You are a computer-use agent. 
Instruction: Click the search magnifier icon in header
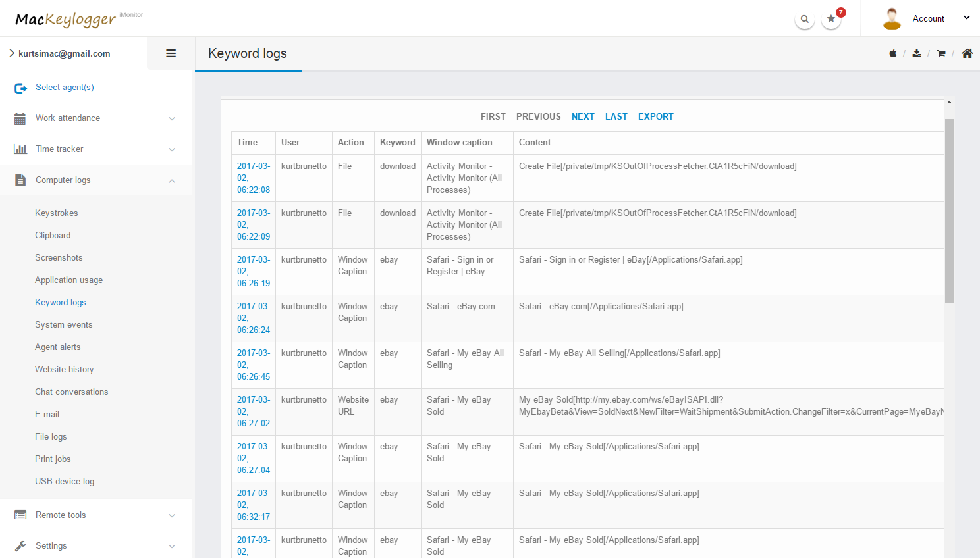tap(804, 19)
